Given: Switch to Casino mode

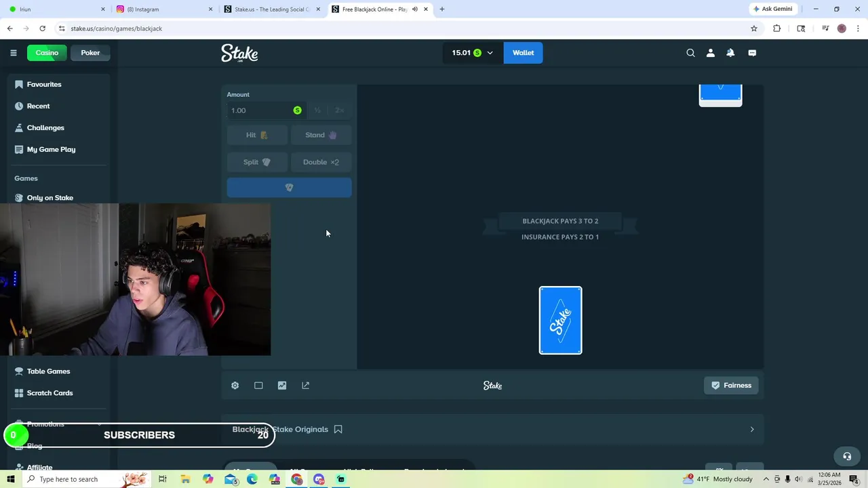Looking at the screenshot, I should click(x=47, y=53).
